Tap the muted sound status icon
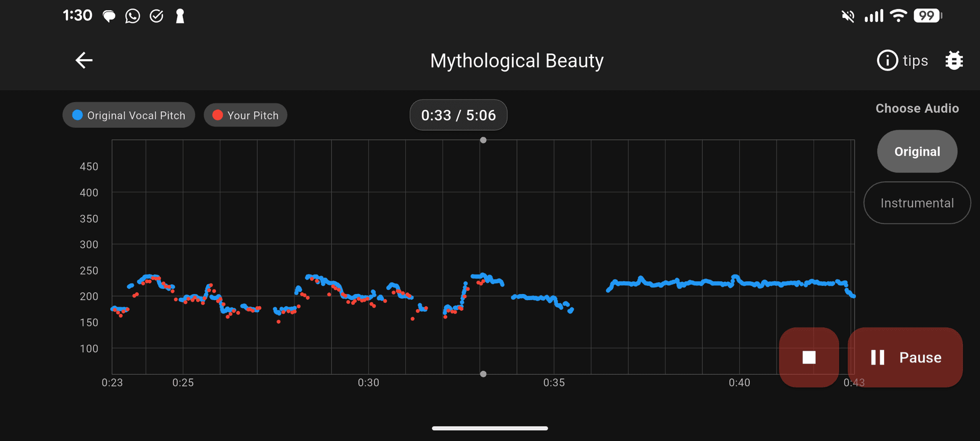The width and height of the screenshot is (980, 441). point(848,16)
